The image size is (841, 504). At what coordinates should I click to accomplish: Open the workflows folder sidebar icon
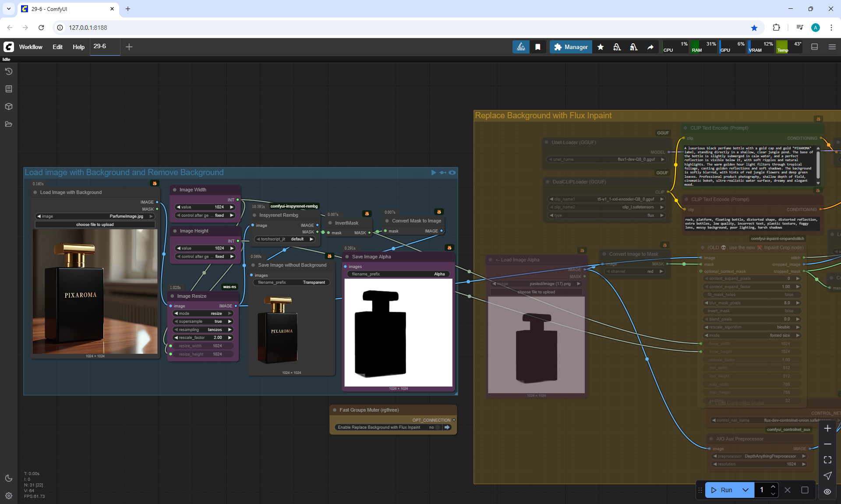(8, 124)
